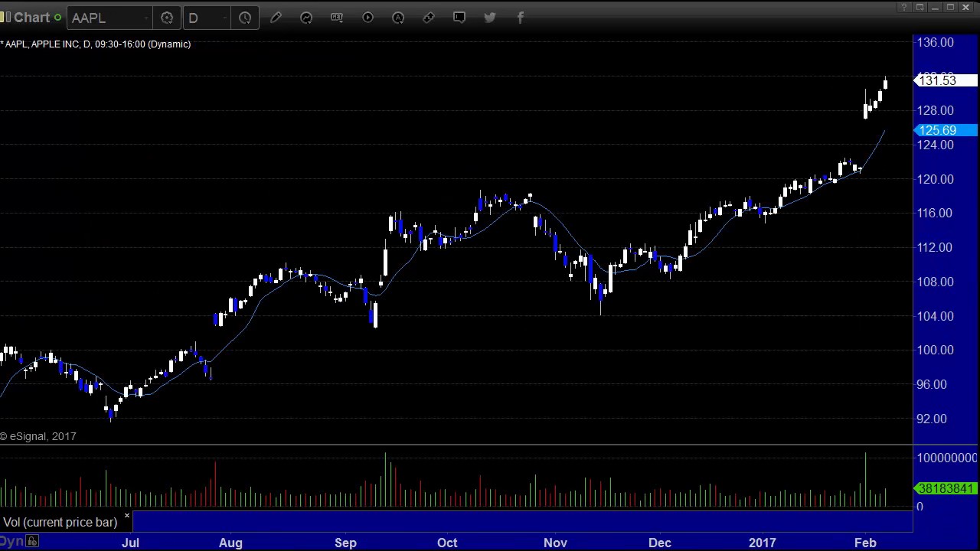980x551 pixels.
Task: Open the symbol dropdown arrow next to AAPL
Action: (x=146, y=18)
